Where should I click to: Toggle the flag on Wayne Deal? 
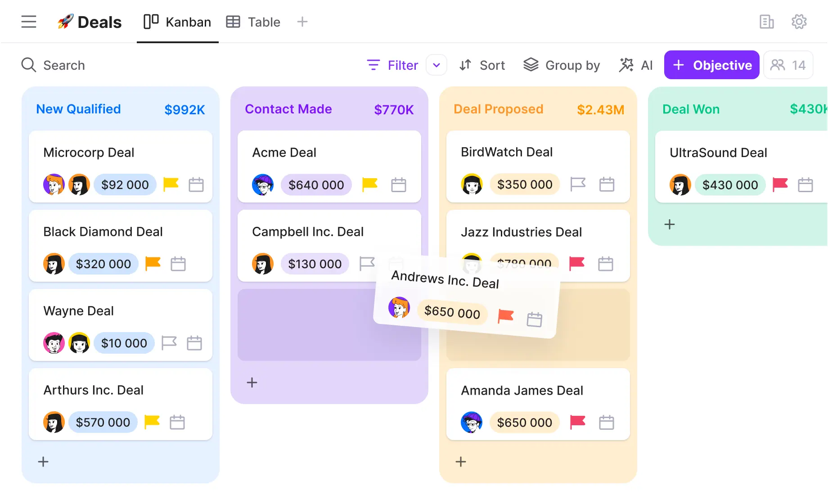pos(169,343)
